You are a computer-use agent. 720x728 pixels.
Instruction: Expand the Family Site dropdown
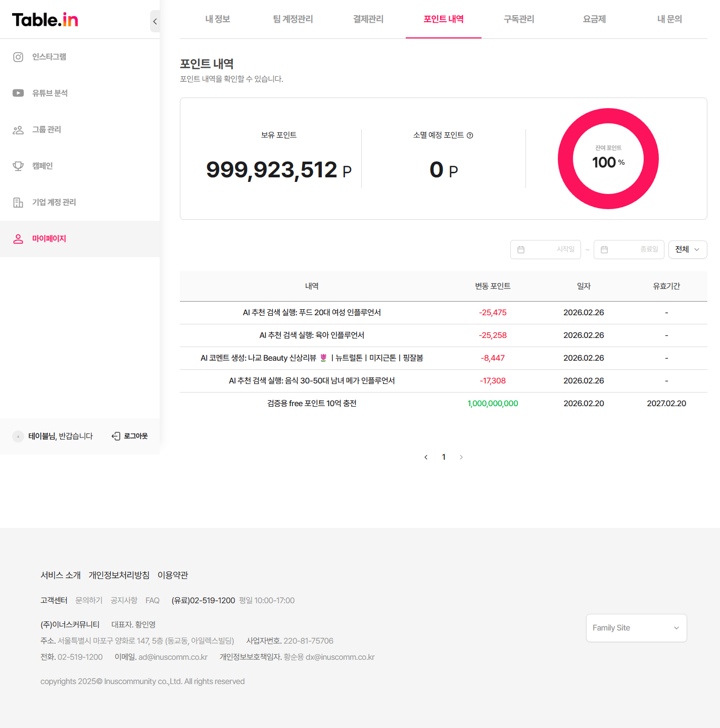636,628
